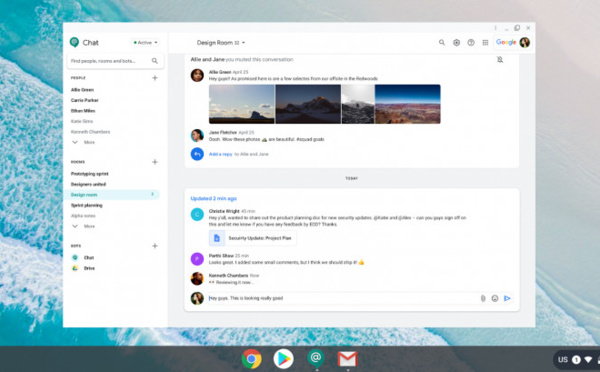Open the red canyon photo thumbnail

pyautogui.click(x=408, y=104)
